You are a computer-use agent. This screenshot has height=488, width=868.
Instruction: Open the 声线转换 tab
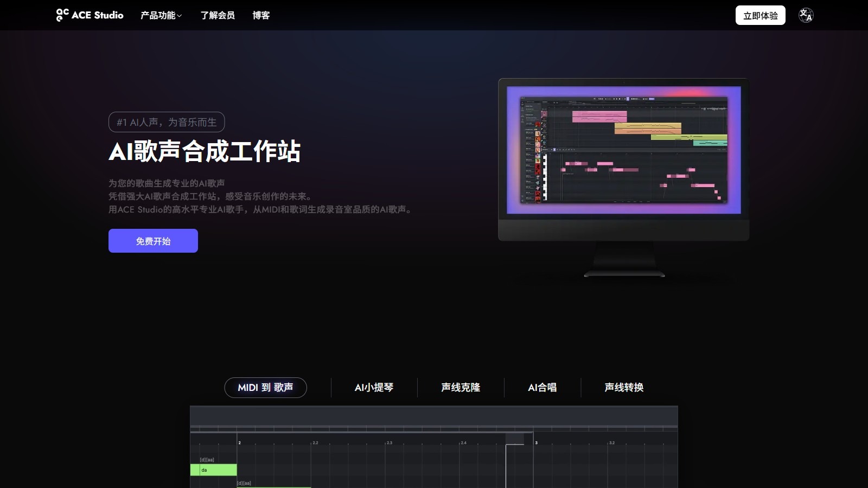(624, 387)
